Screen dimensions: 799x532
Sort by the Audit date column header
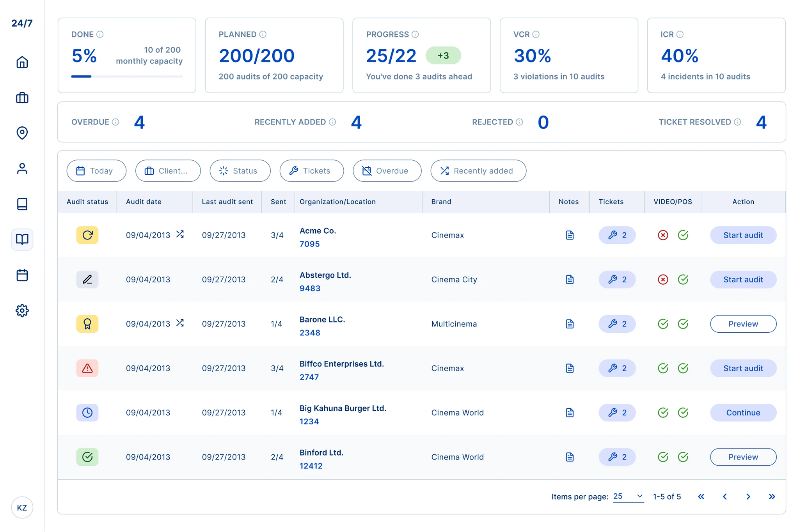click(x=144, y=202)
